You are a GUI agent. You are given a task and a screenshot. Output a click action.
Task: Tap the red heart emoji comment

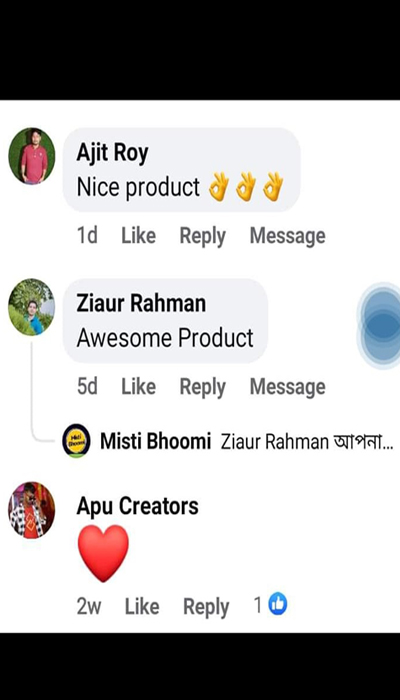click(x=103, y=553)
